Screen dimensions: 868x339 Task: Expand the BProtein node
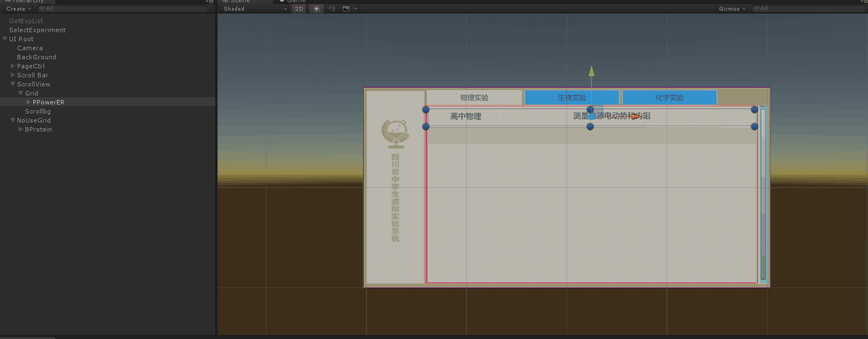21,129
